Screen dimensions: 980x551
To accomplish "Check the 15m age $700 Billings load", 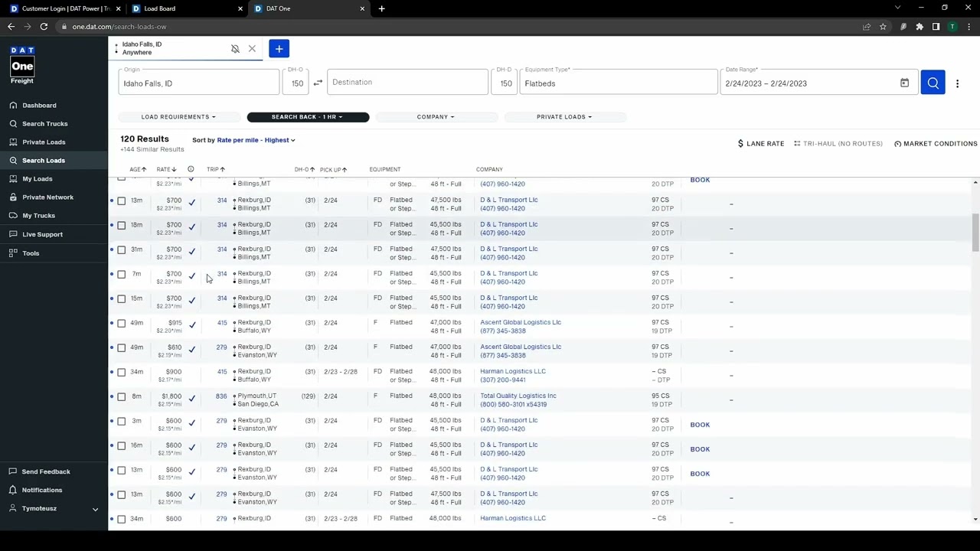I will [x=121, y=298].
